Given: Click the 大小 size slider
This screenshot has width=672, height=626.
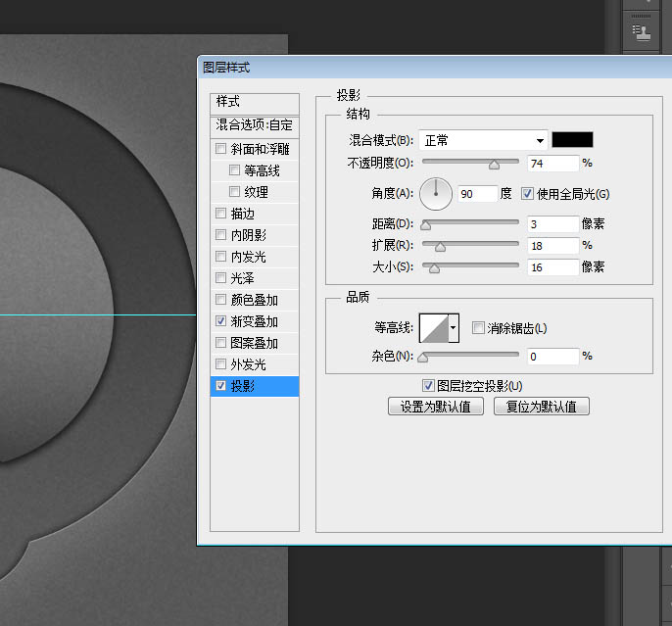Looking at the screenshot, I should pyautogui.click(x=470, y=266).
